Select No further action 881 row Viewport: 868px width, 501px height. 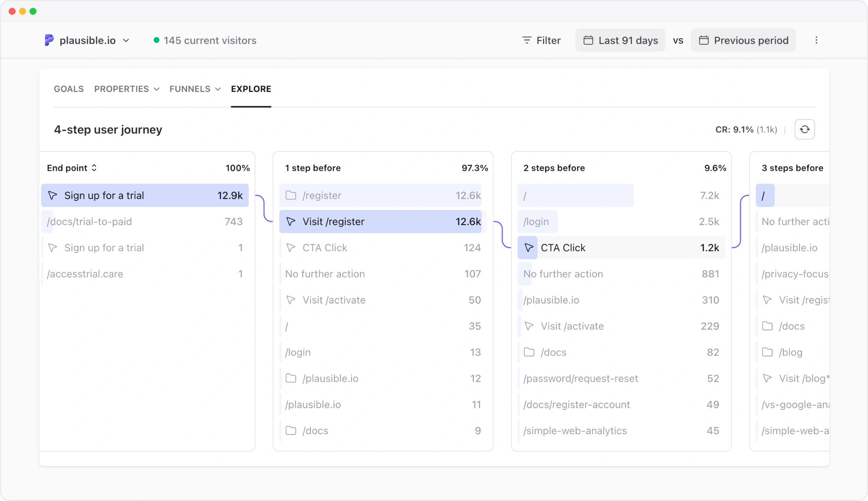click(x=621, y=274)
